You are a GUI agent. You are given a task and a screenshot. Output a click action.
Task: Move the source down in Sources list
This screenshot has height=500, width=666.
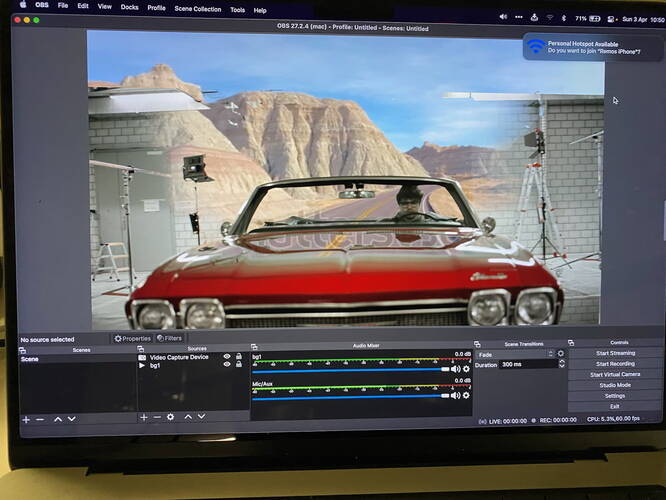(x=201, y=416)
